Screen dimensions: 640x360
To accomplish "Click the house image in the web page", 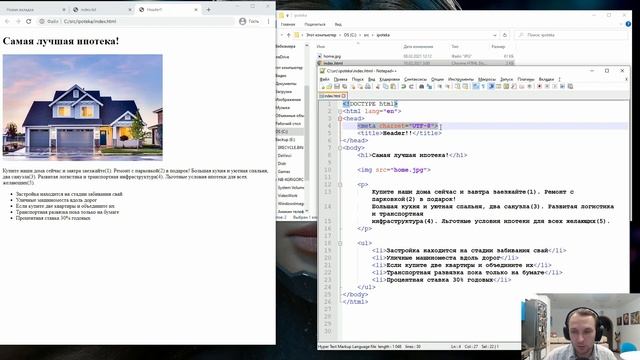I will pyautogui.click(x=82, y=107).
